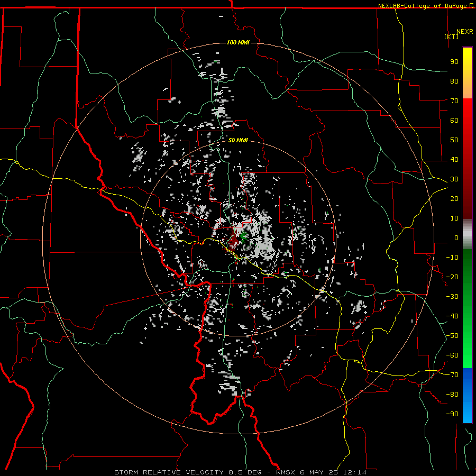Image resolution: width=476 pixels, height=476 pixels.
Task: Click the -20 value on the velocity scale
Action: coord(452,277)
